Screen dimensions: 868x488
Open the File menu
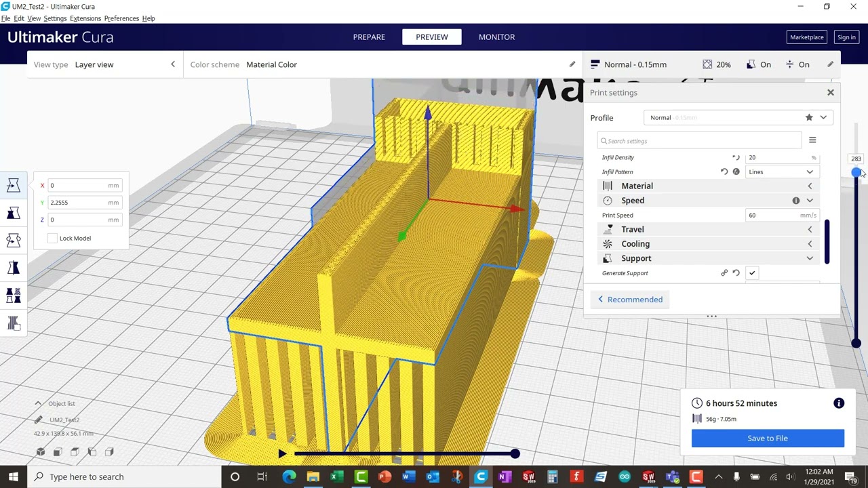tap(5, 18)
